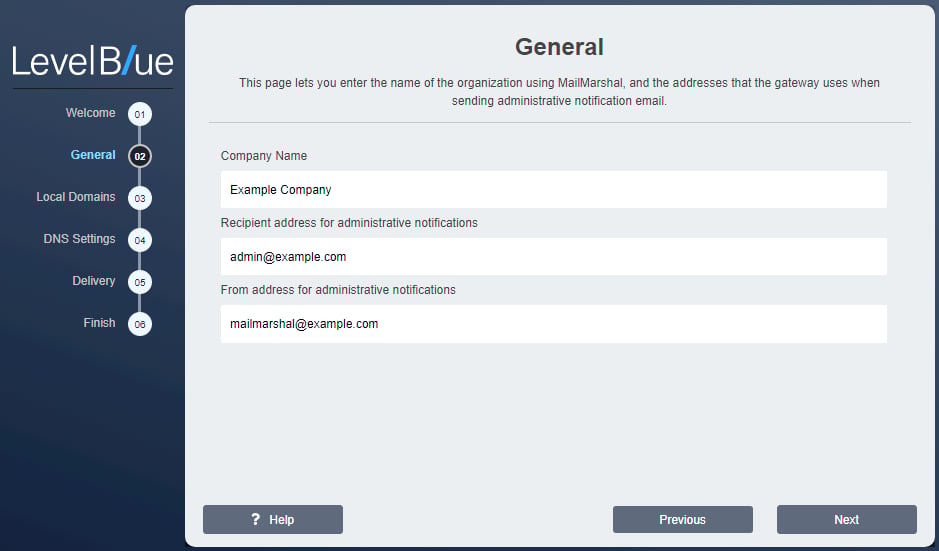Go to the Welcome step label

coord(90,113)
